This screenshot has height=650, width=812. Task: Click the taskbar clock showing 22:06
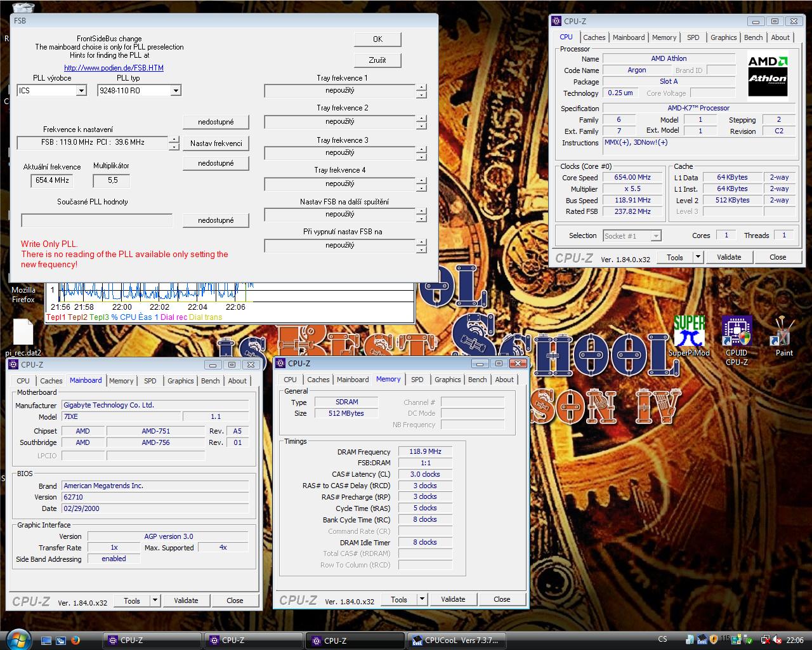tap(795, 640)
